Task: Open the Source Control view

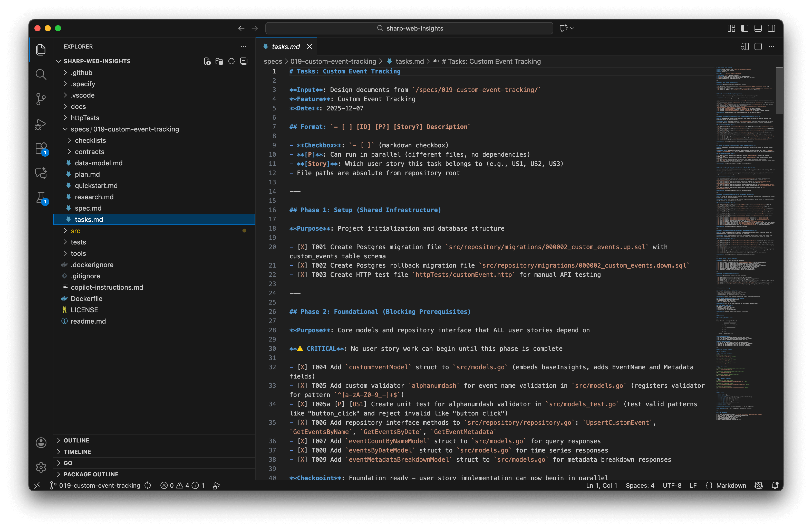Action: click(41, 99)
